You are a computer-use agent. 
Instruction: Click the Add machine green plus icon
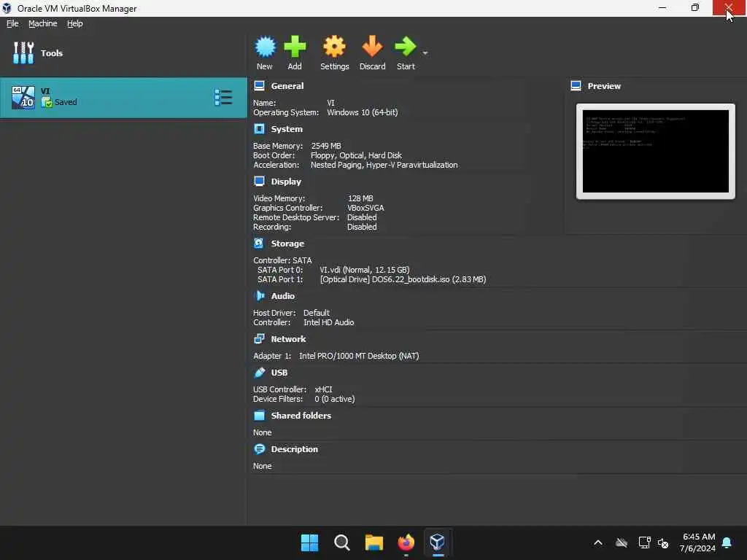click(295, 47)
